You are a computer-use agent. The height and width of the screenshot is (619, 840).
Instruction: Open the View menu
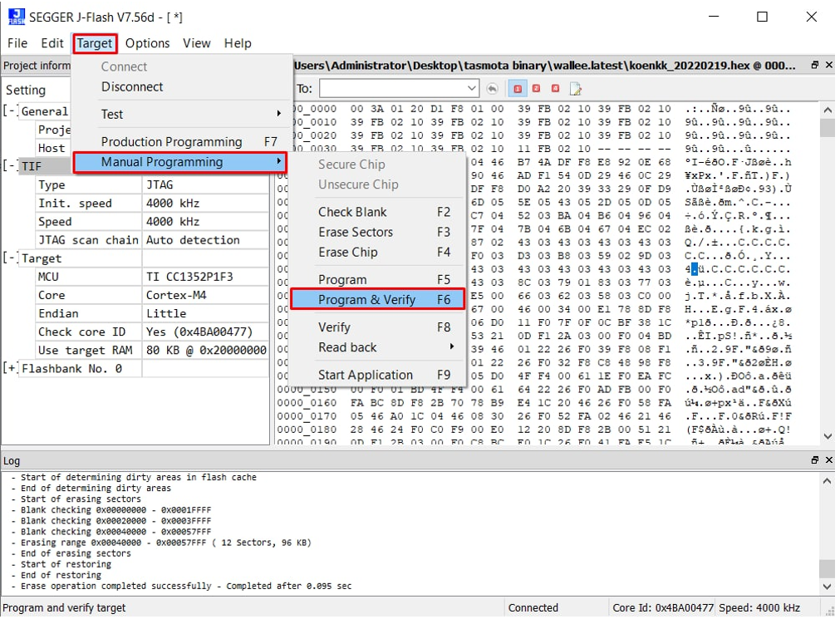click(197, 43)
